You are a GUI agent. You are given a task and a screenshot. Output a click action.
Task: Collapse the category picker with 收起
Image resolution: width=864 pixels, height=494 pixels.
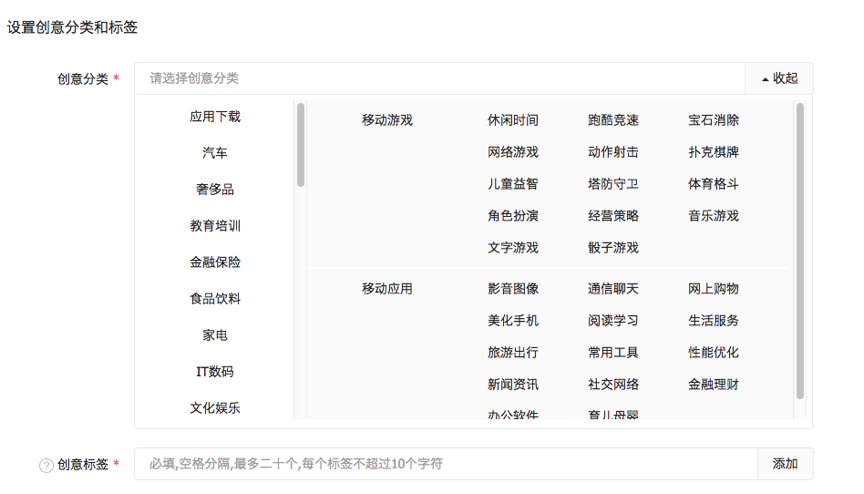(x=779, y=78)
